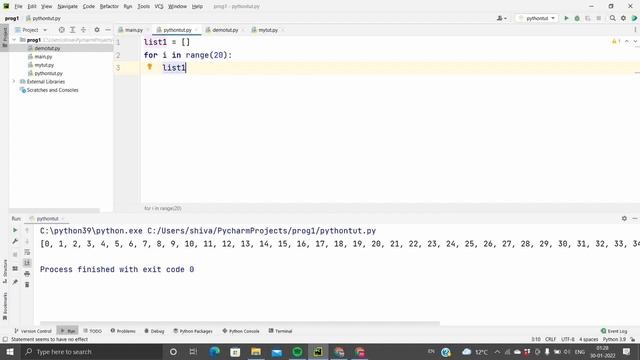Click the wrench icon in the Run panel
640x360 pixels.
pyautogui.click(x=15, y=241)
